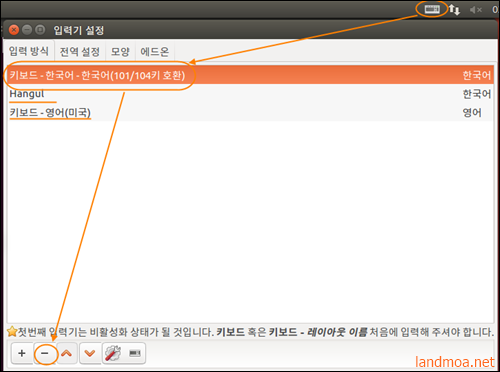The width and height of the screenshot is (500, 372).
Task: Move selected input method up
Action: (x=67, y=353)
